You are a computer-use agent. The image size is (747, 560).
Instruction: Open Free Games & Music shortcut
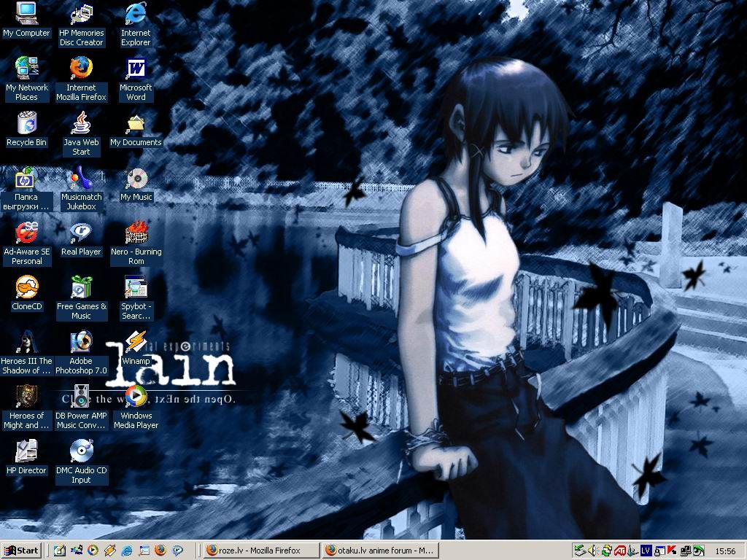click(x=82, y=298)
